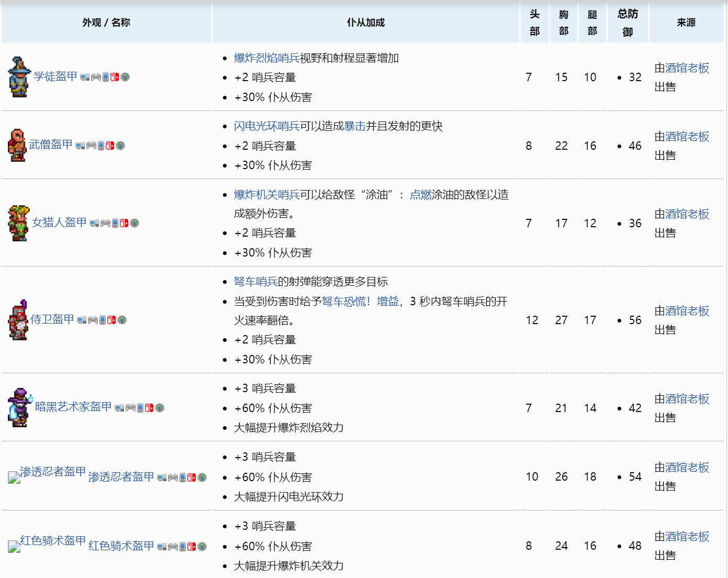
Task: Click the 暗黑艺术家盔甲 character sprite
Action: point(20,407)
